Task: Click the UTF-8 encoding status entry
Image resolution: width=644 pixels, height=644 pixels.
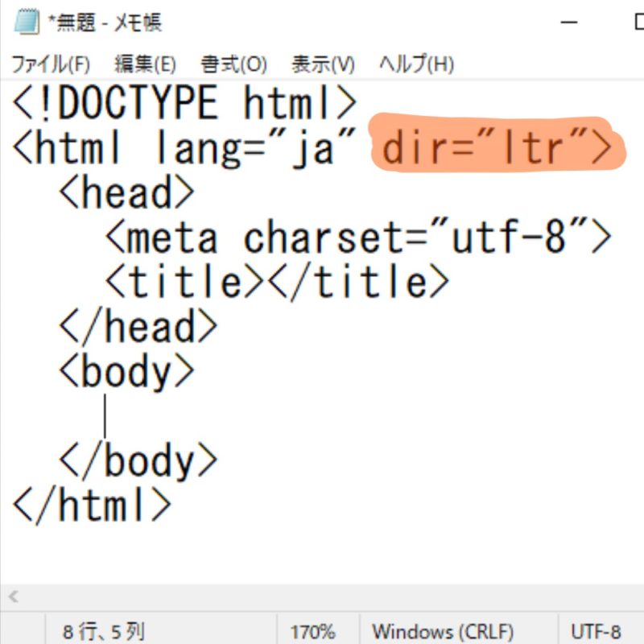Action: [x=596, y=632]
